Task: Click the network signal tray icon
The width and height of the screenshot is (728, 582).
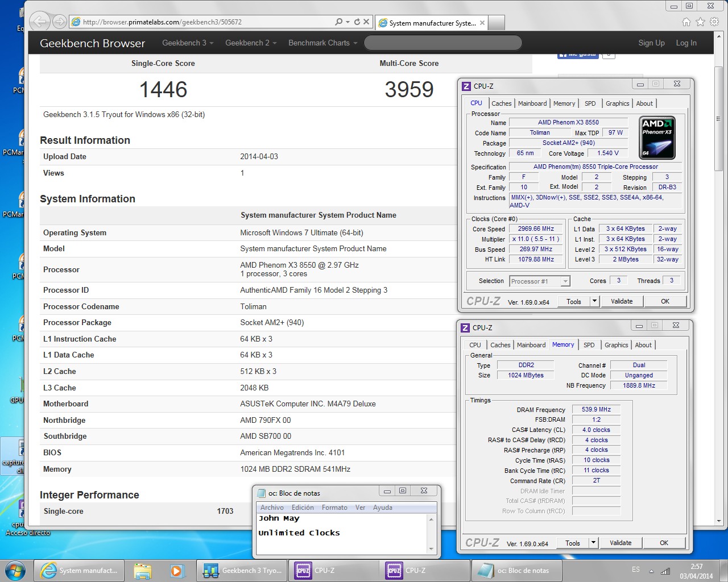Action: [665, 571]
